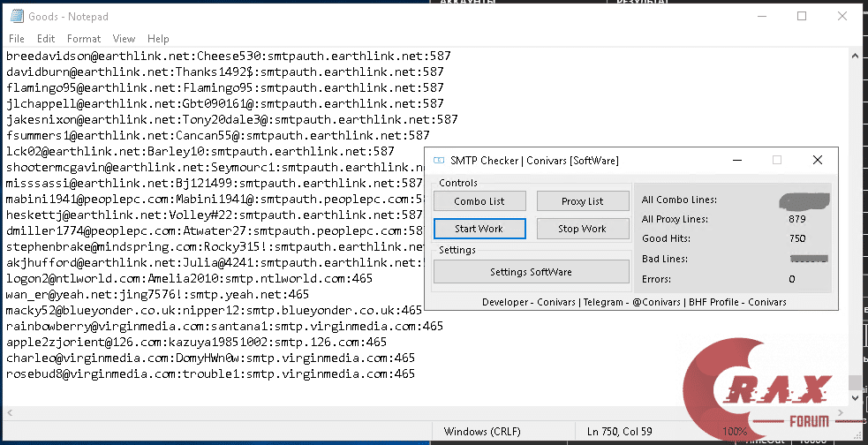Click the Notepad document icon in title bar
This screenshot has width=868, height=445.
pyautogui.click(x=17, y=16)
